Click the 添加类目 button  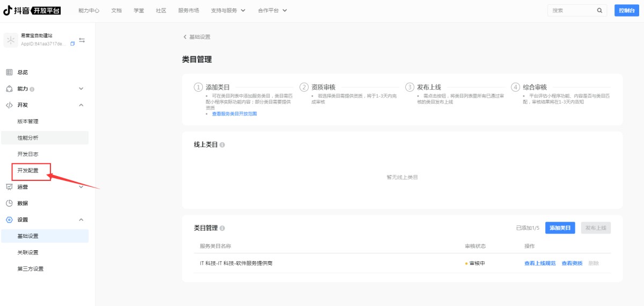point(560,228)
